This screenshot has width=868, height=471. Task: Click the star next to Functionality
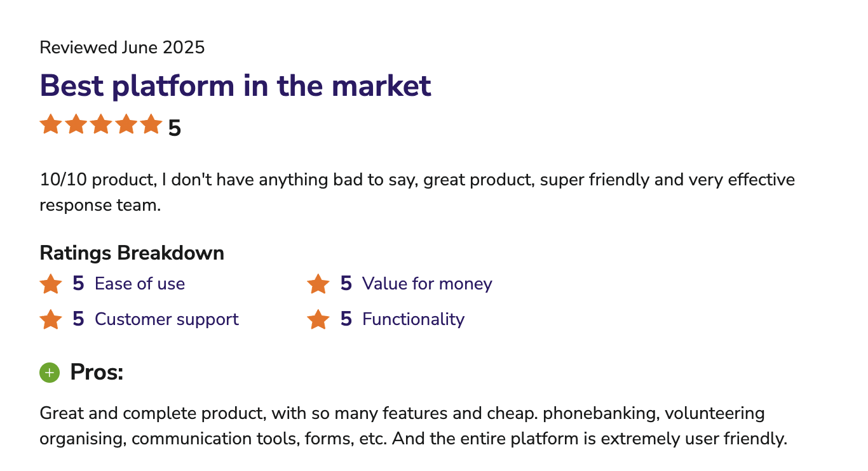coord(318,319)
